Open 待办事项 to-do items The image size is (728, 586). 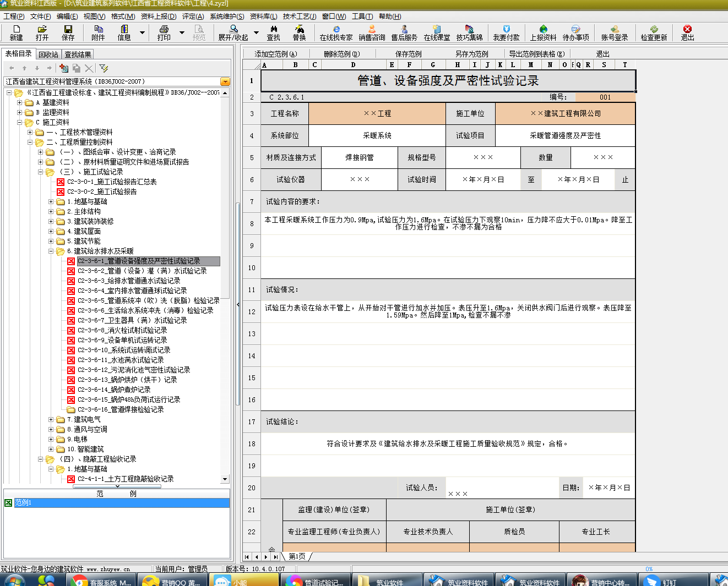575,32
